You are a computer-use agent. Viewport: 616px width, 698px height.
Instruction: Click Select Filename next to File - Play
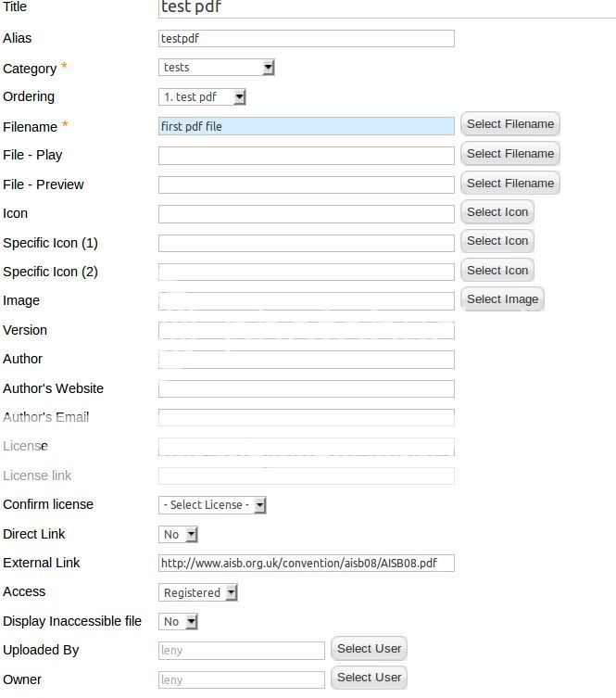click(509, 154)
